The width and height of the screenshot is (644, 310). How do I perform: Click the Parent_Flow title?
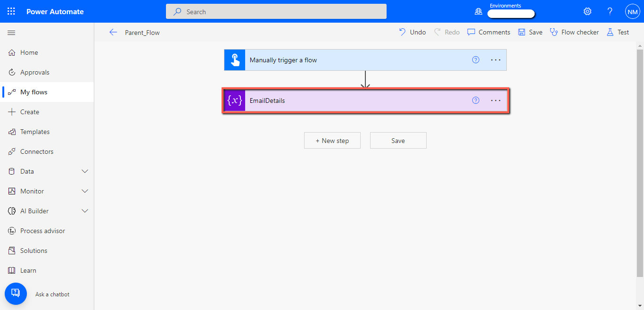pos(142,33)
